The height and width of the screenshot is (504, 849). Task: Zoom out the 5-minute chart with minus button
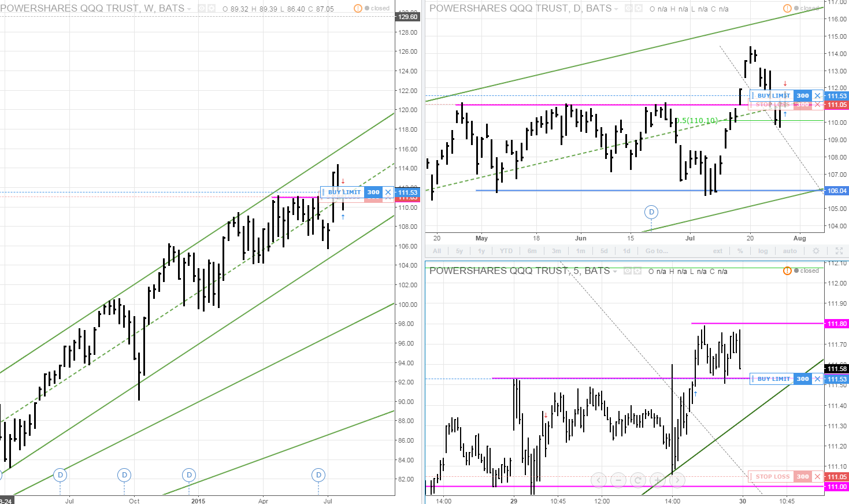(x=618, y=480)
